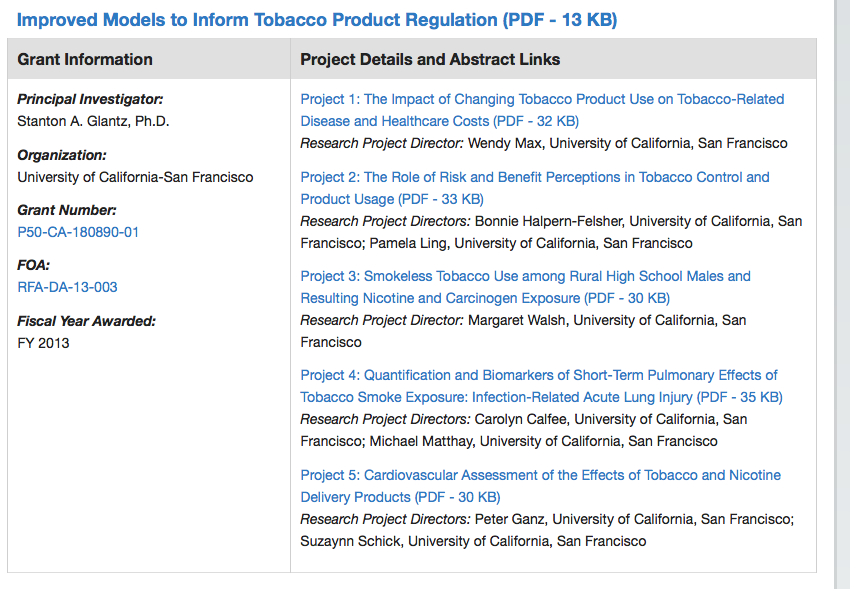Click the Wendy Max project director line

[x=544, y=143]
